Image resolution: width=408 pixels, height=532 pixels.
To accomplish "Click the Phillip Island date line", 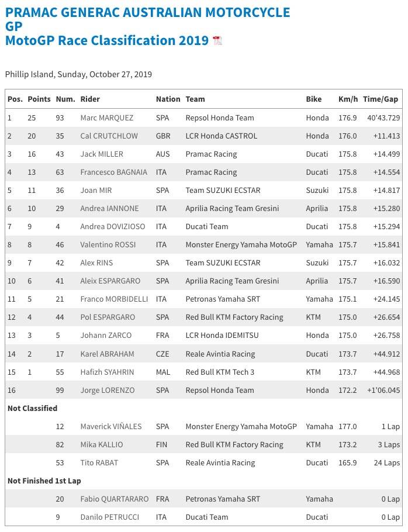I will [78, 74].
